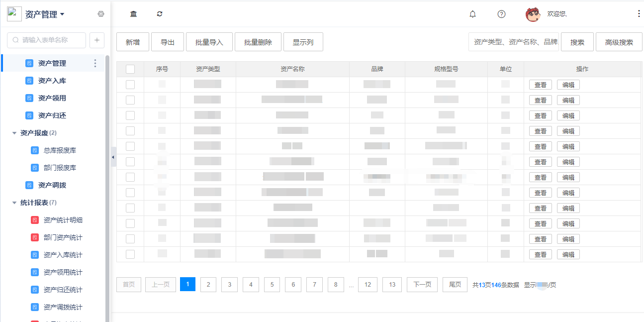This screenshot has width=644, height=322.
Task: Click the 新增 button
Action: tap(133, 42)
